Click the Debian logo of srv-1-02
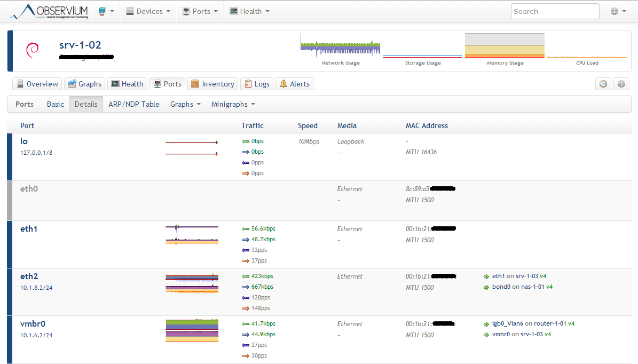638x364 pixels. pos(32,50)
